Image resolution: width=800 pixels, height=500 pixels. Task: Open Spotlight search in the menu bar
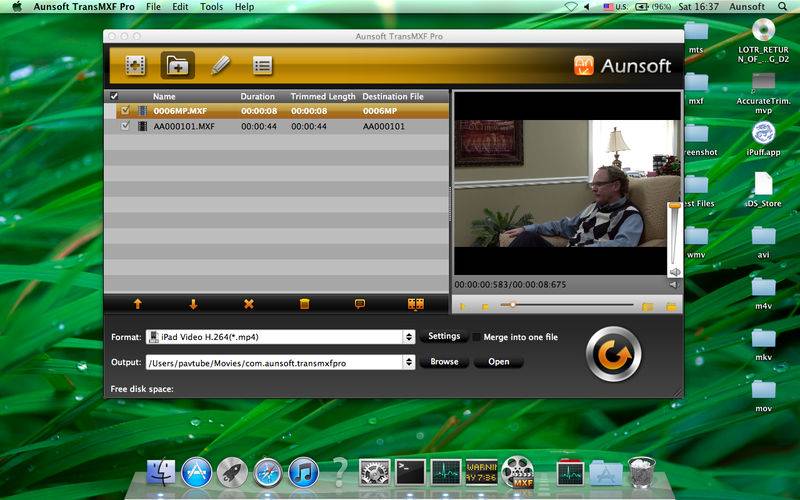pos(783,7)
